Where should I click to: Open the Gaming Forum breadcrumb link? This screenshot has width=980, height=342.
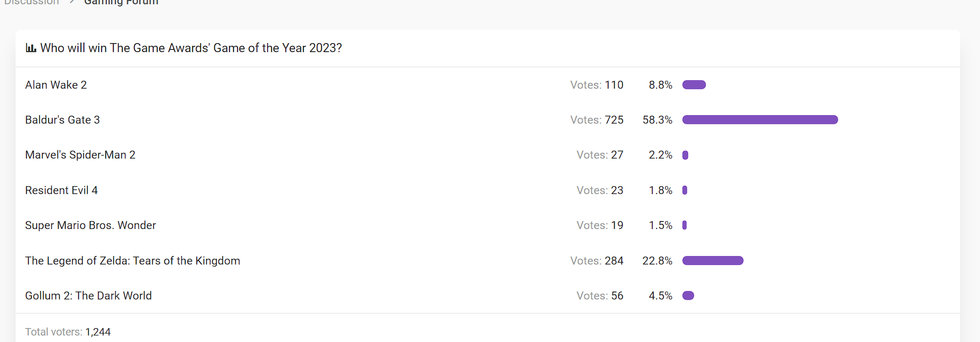tap(121, 3)
